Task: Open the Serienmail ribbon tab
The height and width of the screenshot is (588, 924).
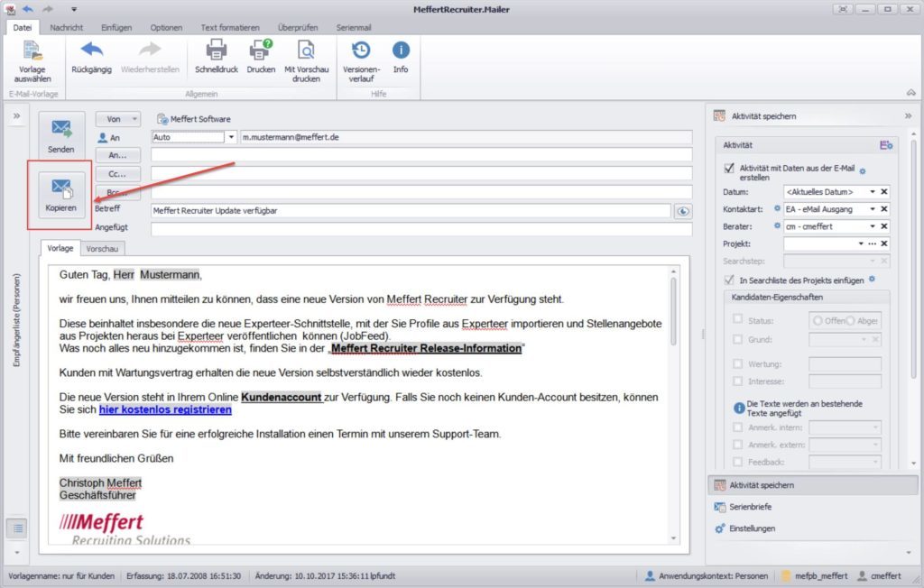Action: (x=354, y=27)
